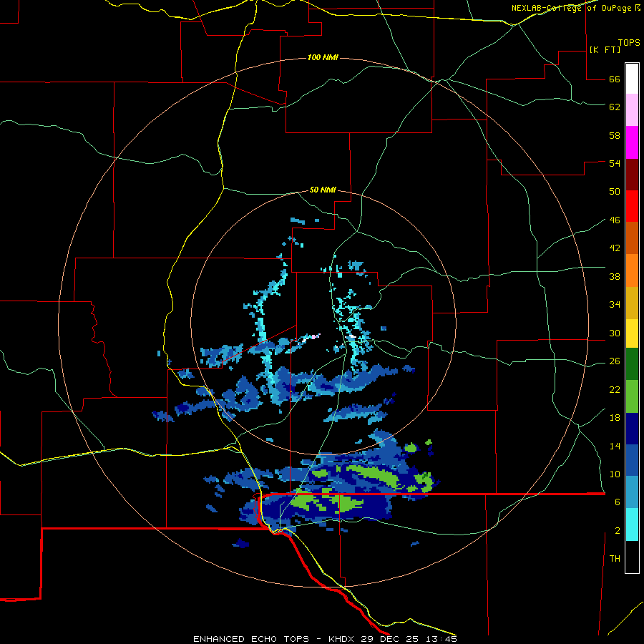Viewport: 644px width, 644px height.
Task: Click the 42 scale label
Action: tap(615, 248)
